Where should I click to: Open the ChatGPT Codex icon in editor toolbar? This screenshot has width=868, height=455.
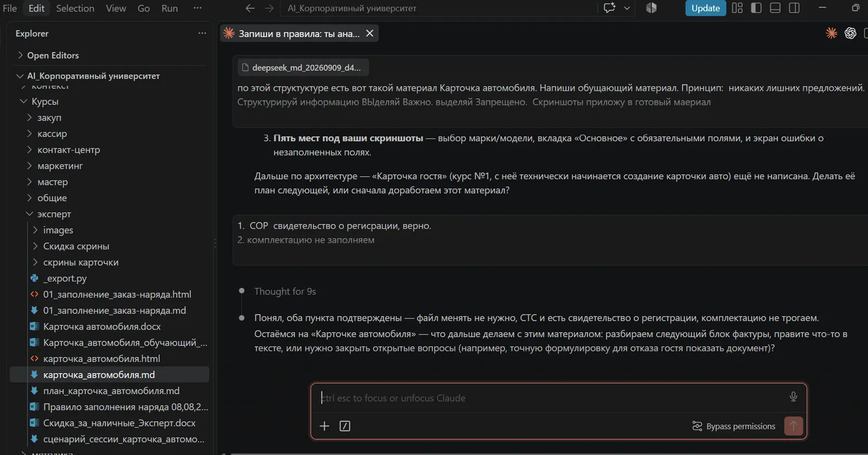(x=850, y=33)
